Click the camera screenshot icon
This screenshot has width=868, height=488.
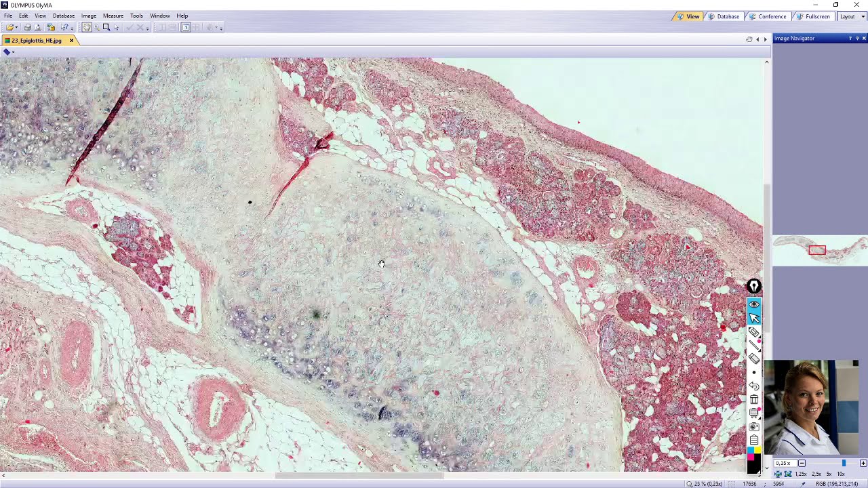tap(754, 427)
